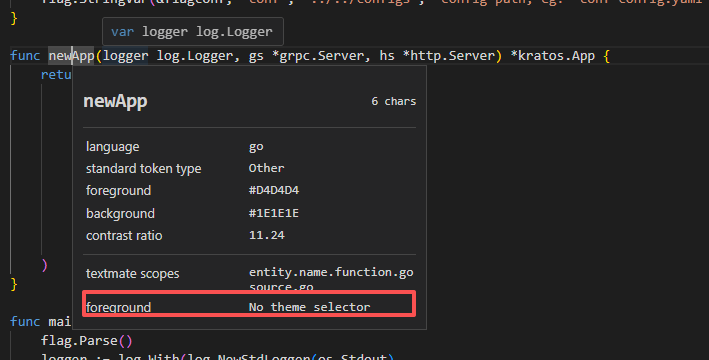This screenshot has height=360, width=709.
Task: Click the opening brace of newApp function
Action: 606,56
